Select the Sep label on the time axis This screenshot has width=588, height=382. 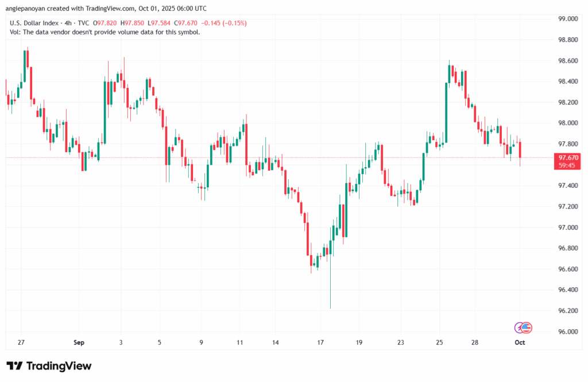coord(79,342)
